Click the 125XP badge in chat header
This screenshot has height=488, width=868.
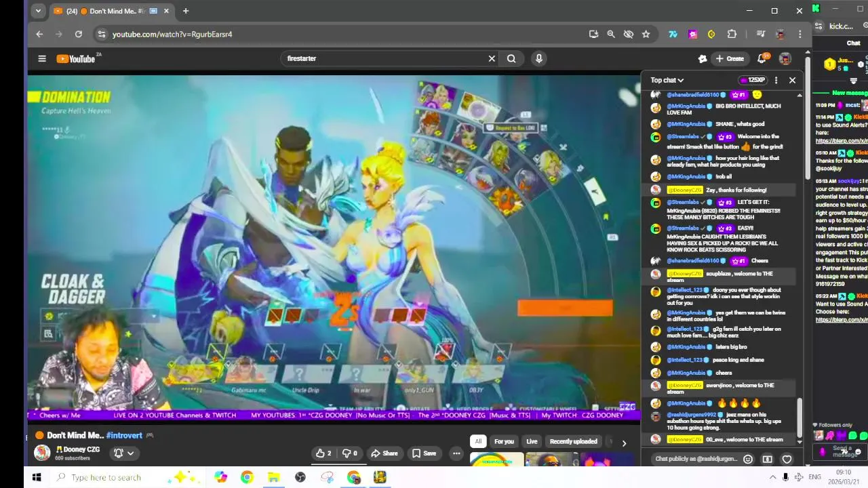(753, 80)
